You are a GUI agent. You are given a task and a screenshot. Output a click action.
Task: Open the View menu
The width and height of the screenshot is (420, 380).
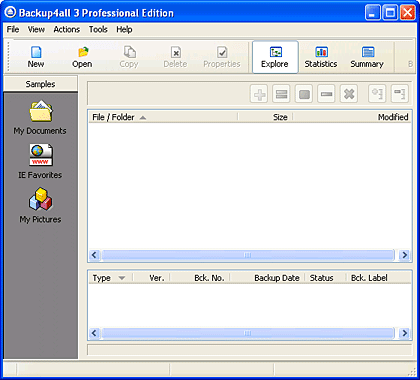(36, 29)
